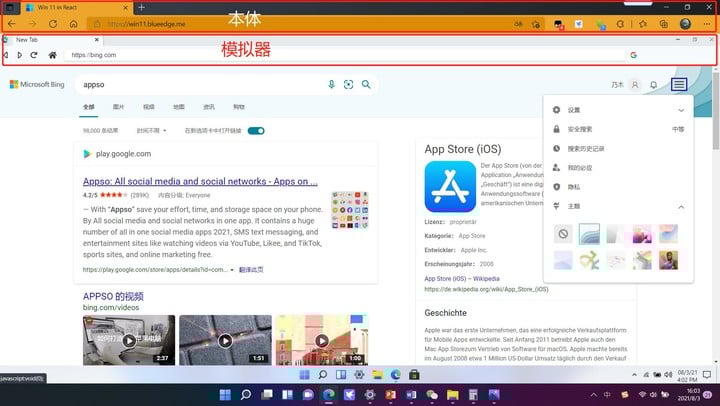Viewport: 720px width, 406px height.
Task: Switch to the 地图 search tab
Action: pos(179,107)
